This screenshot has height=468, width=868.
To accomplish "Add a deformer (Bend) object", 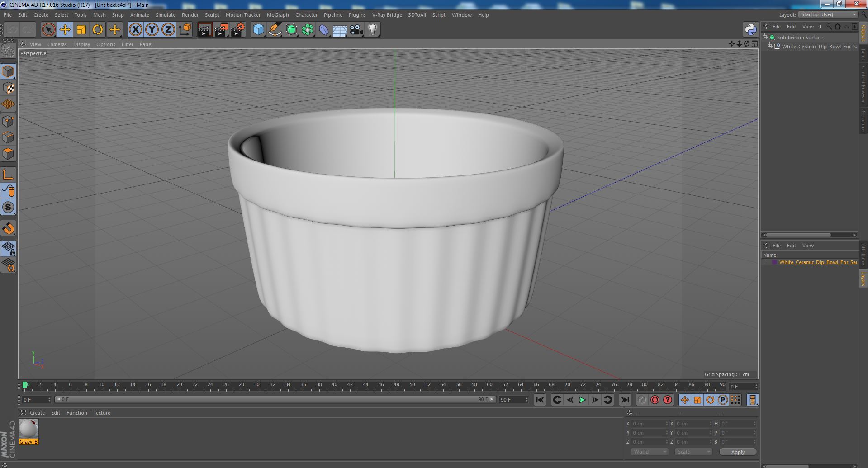I will tap(324, 30).
